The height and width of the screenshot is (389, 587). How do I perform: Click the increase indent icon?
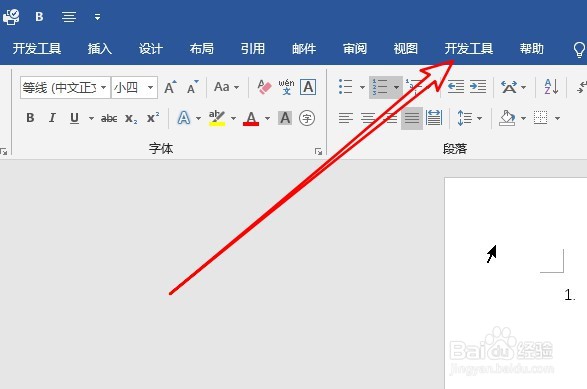pyautogui.click(x=478, y=87)
